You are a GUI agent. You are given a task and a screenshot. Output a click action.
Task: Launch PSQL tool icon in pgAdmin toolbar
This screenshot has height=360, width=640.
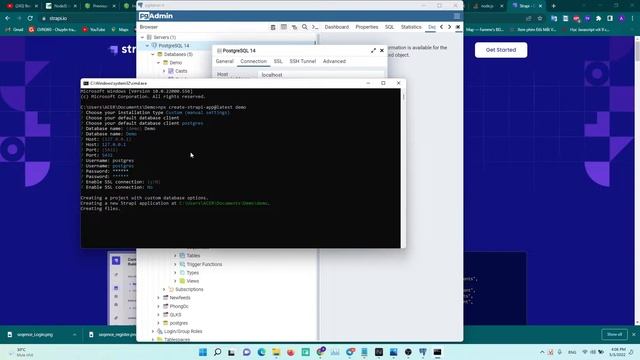click(x=315, y=27)
